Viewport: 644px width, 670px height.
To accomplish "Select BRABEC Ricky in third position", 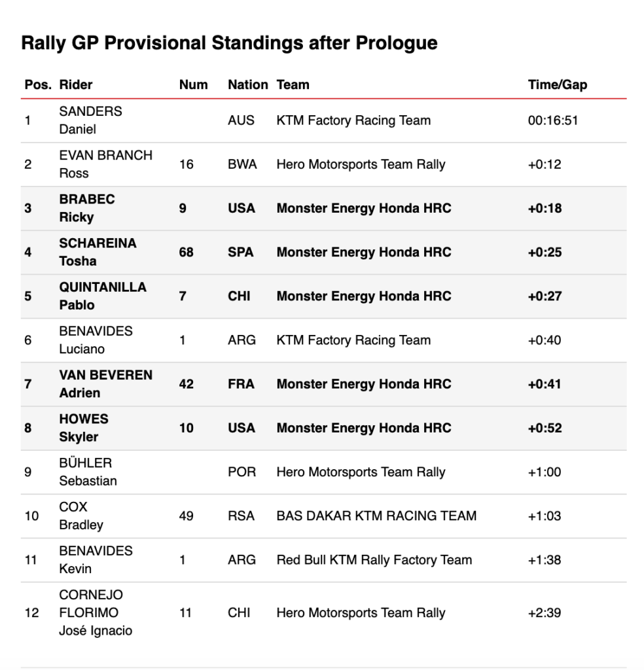I will [x=87, y=208].
